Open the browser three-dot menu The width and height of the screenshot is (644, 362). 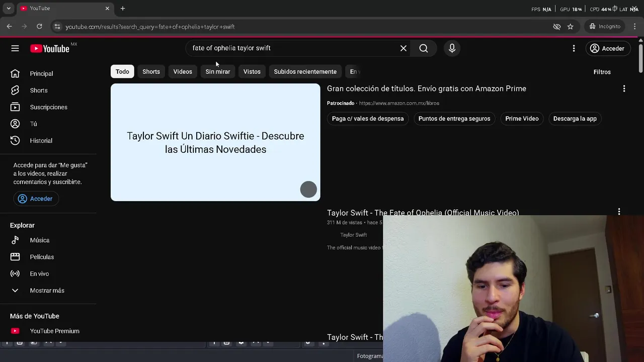coord(635,27)
